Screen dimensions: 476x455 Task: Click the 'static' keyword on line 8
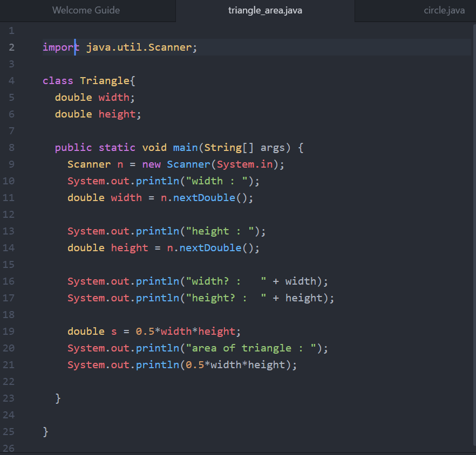coord(117,148)
